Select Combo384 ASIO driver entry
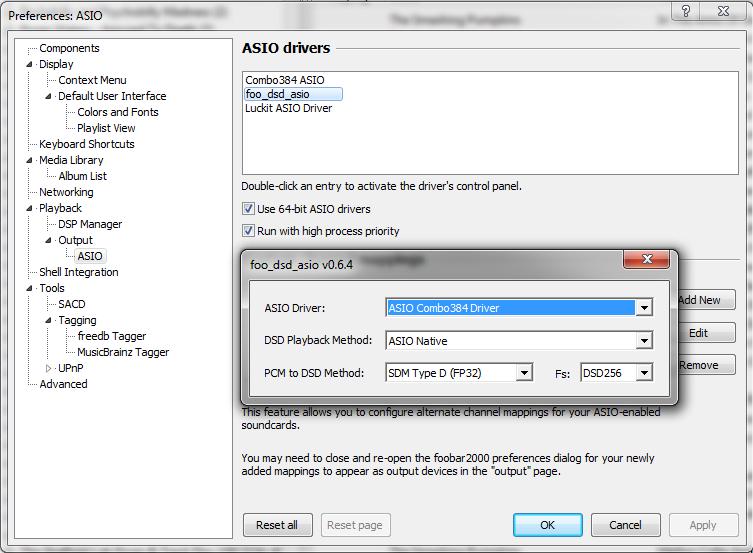Viewport: 753px width, 553px height. (285, 80)
